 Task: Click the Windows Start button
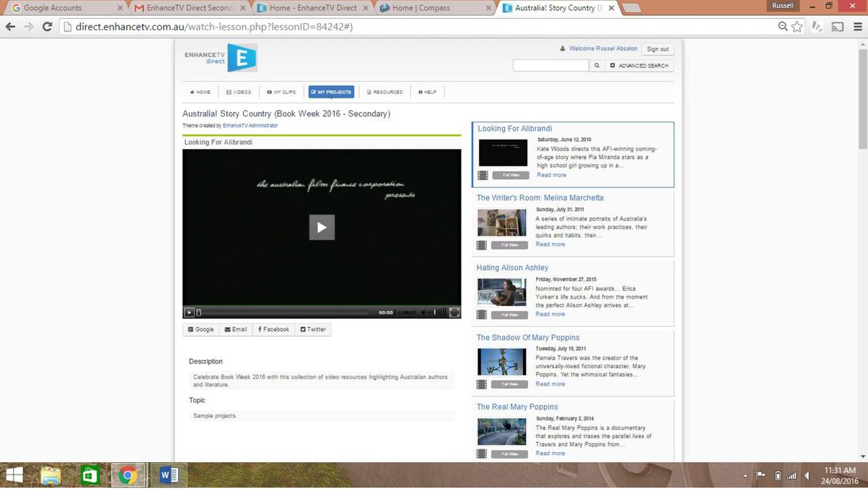(14, 475)
